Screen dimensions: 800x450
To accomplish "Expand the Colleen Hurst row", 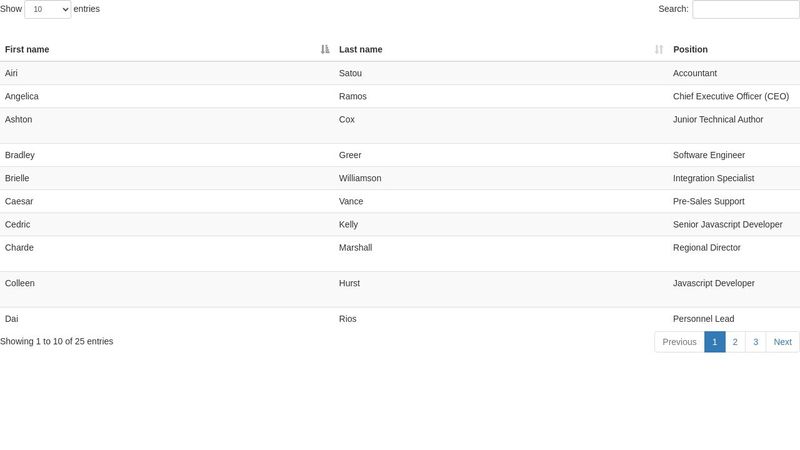I will coord(400,289).
